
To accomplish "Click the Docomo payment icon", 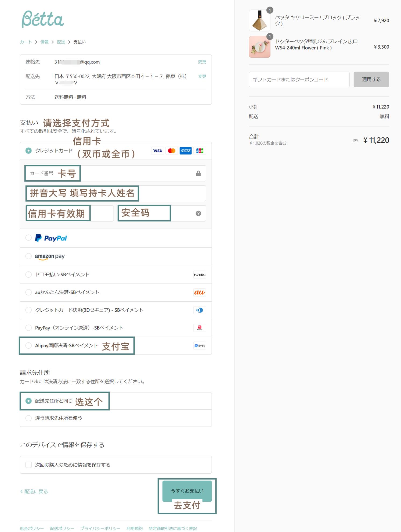I will tap(200, 275).
